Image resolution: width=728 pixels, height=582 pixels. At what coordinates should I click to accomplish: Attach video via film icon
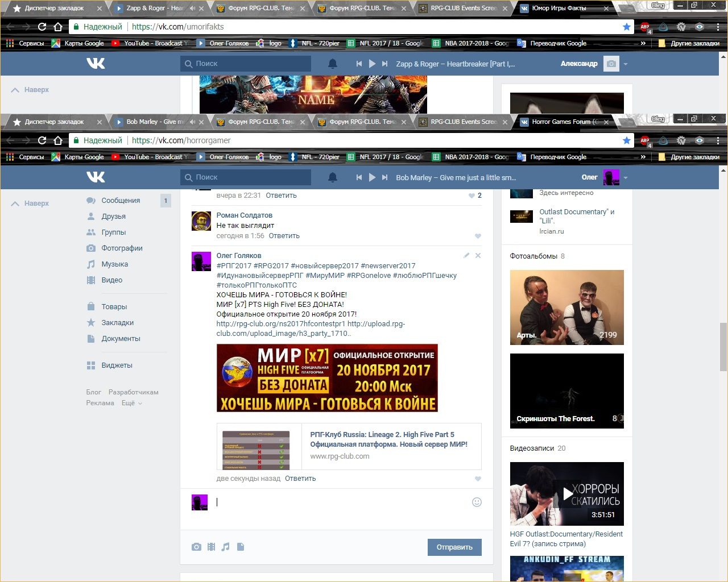[211, 547]
